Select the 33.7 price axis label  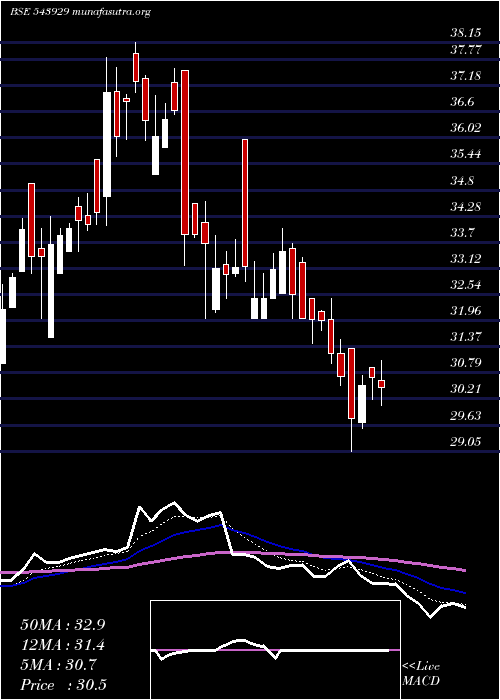[462, 233]
